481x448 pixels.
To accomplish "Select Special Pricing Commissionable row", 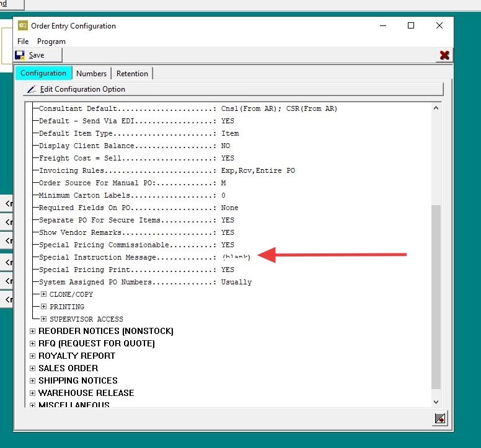I will click(136, 245).
